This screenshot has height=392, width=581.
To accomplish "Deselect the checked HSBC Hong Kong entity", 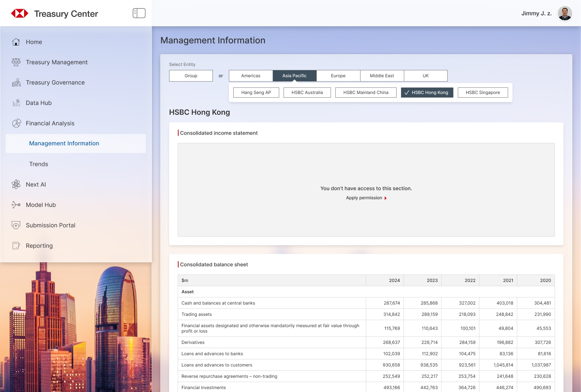I will pos(427,93).
